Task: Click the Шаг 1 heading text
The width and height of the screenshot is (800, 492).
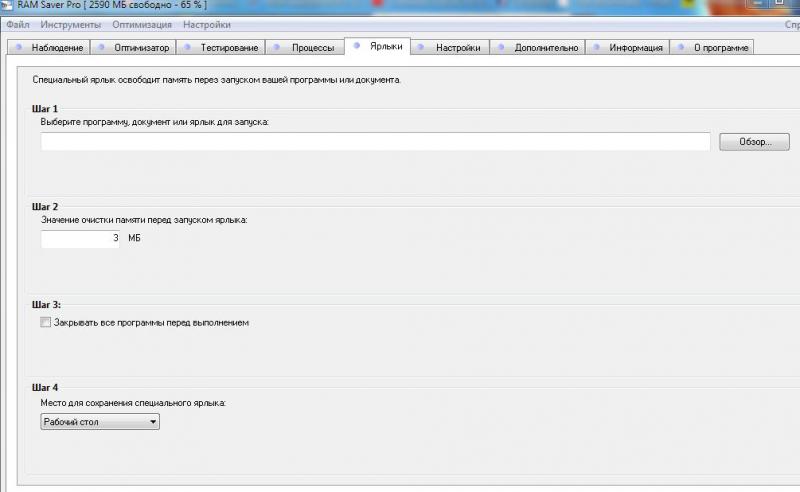Action: pyautogui.click(x=45, y=109)
